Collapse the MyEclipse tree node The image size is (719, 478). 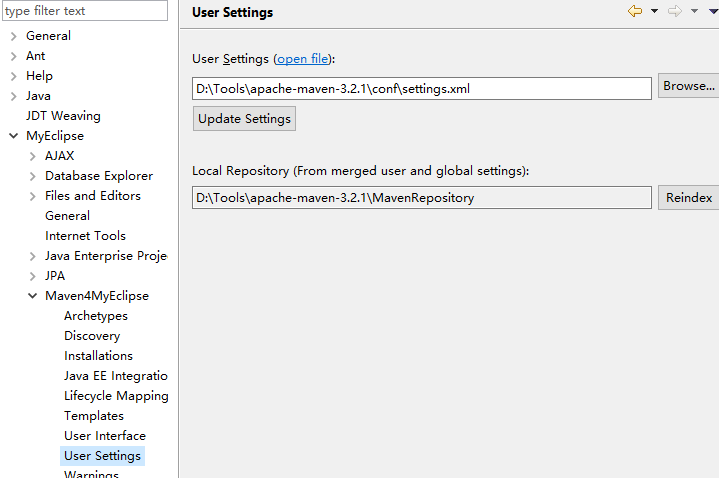click(13, 136)
